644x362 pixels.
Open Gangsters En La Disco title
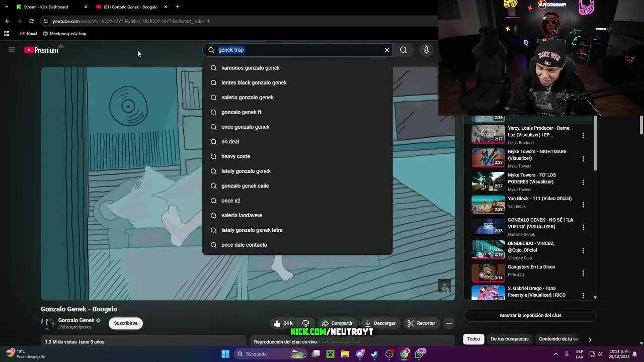pos(531,267)
